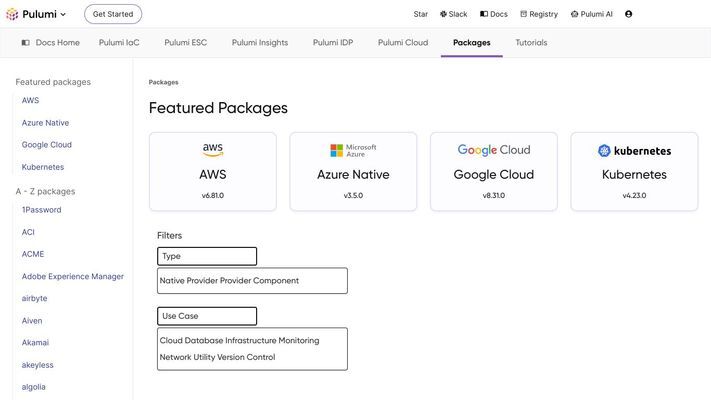This screenshot has height=400, width=711.
Task: Select the Utility use case option
Action: coord(204,357)
